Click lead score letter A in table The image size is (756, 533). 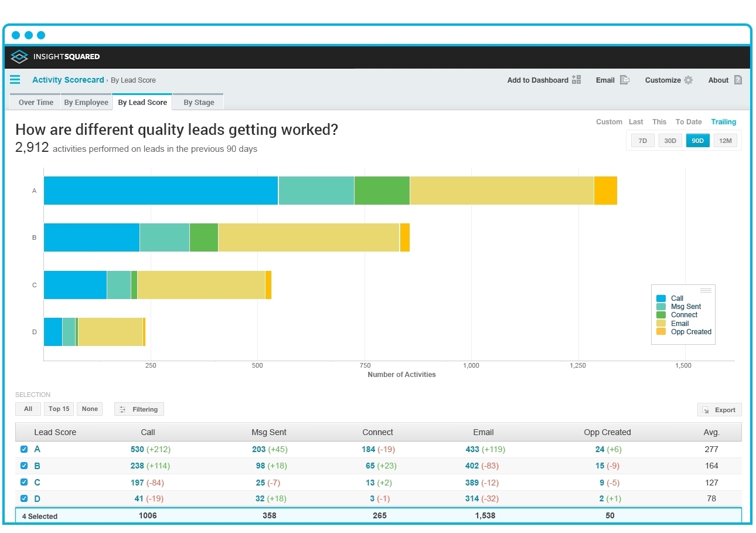click(38, 449)
